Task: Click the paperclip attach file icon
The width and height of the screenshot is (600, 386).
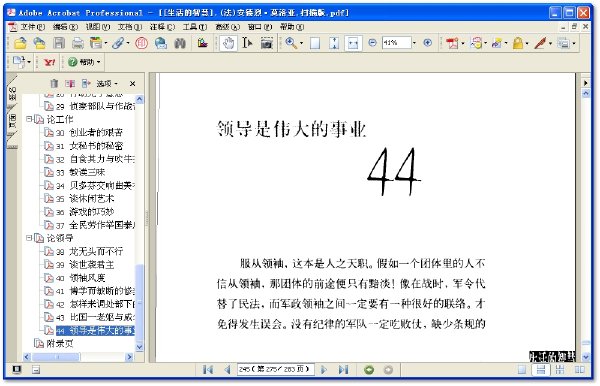Action: 118,43
